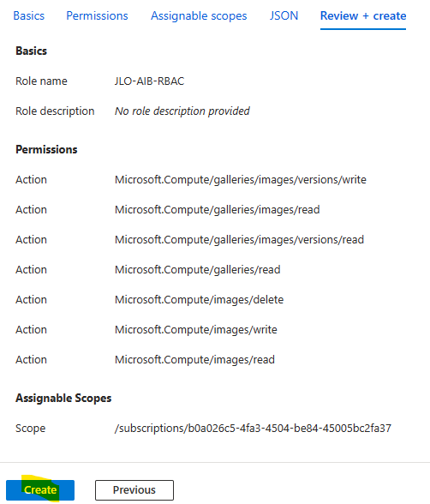Image resolution: width=430 pixels, height=504 pixels.
Task: Click the Previous button
Action: pos(134,490)
